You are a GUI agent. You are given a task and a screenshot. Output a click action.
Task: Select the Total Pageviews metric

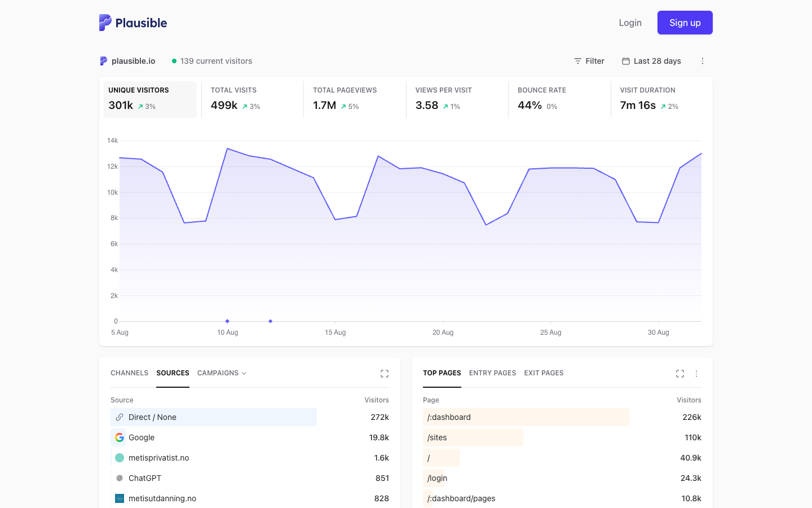(355, 99)
